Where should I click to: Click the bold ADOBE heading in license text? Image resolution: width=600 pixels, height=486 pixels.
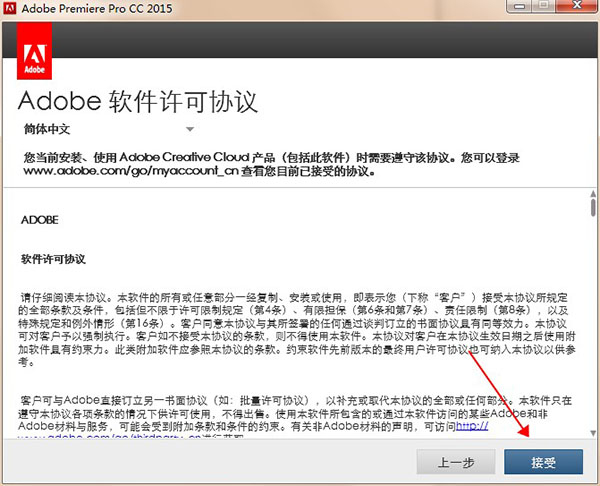[39, 218]
